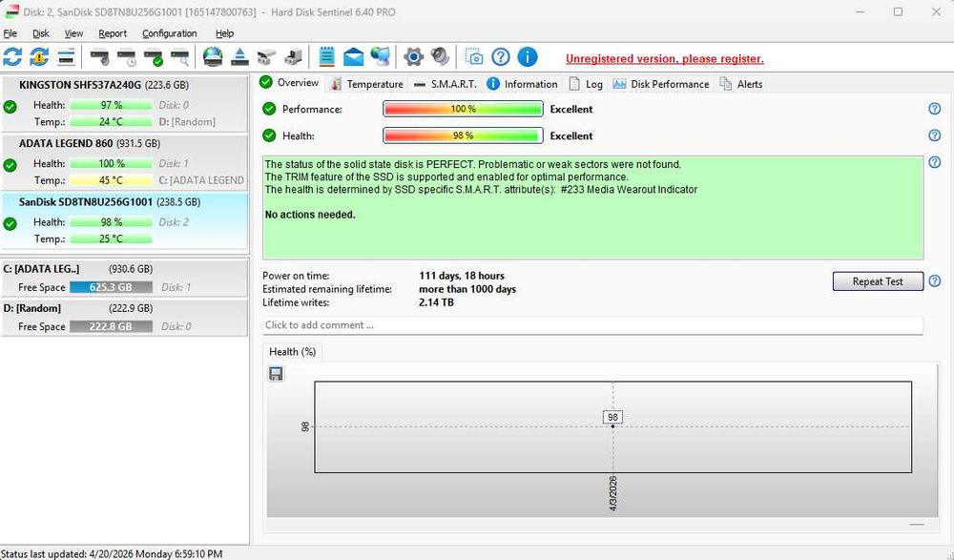Click the blue envelope email icon
Screen dimensions: 954x560
354,57
